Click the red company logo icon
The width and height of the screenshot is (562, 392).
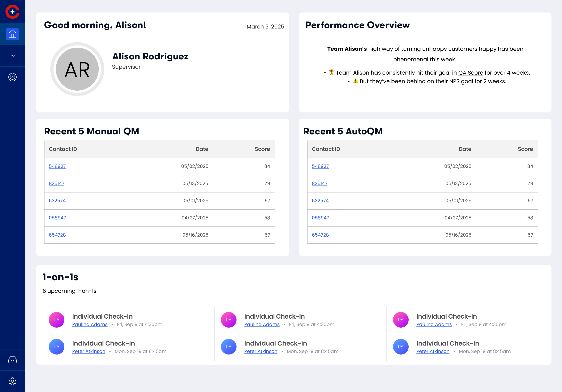click(12, 12)
